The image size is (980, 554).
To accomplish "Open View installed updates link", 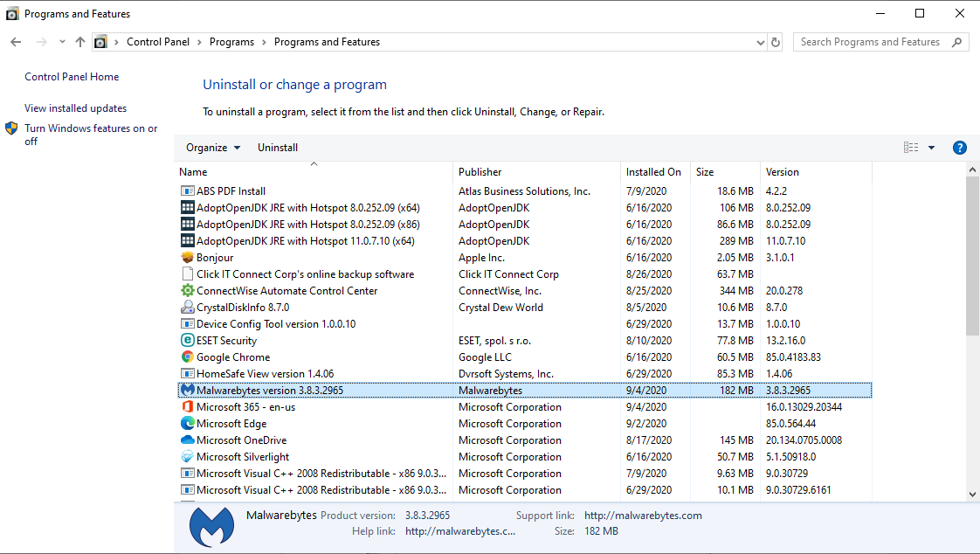I will [76, 108].
